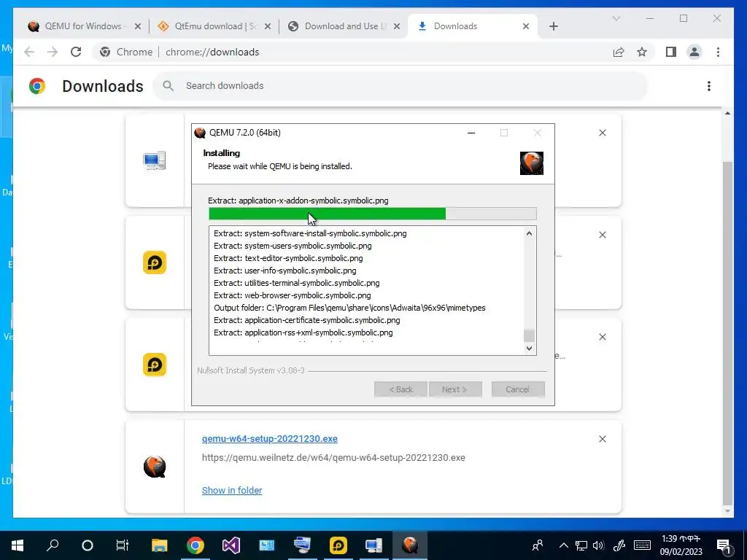Click the Cancel button in installer
This screenshot has height=560, width=747.
click(x=518, y=389)
